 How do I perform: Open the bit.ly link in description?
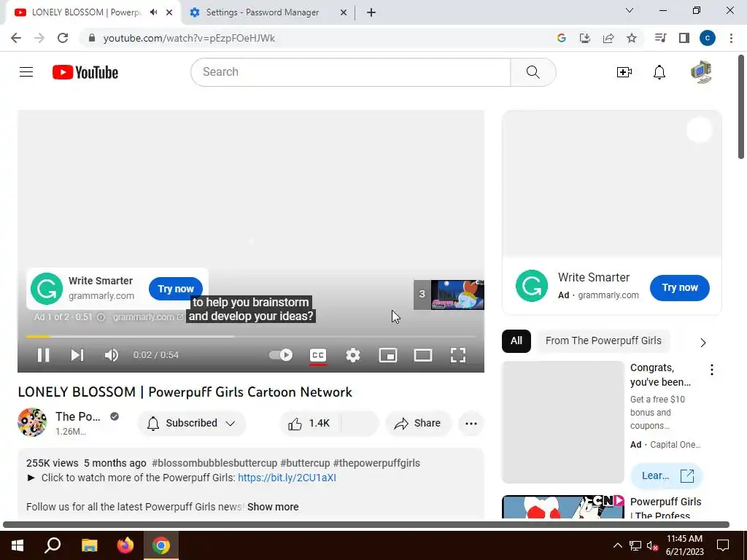click(287, 478)
